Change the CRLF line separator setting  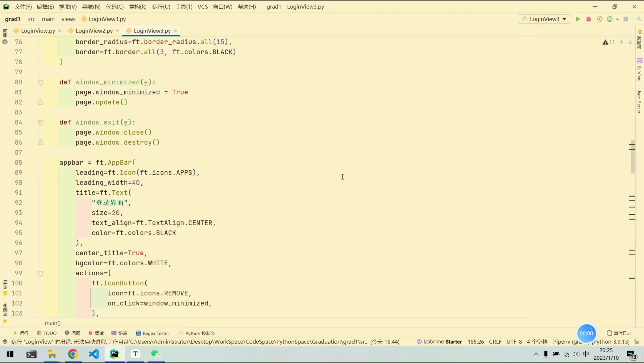(495, 341)
